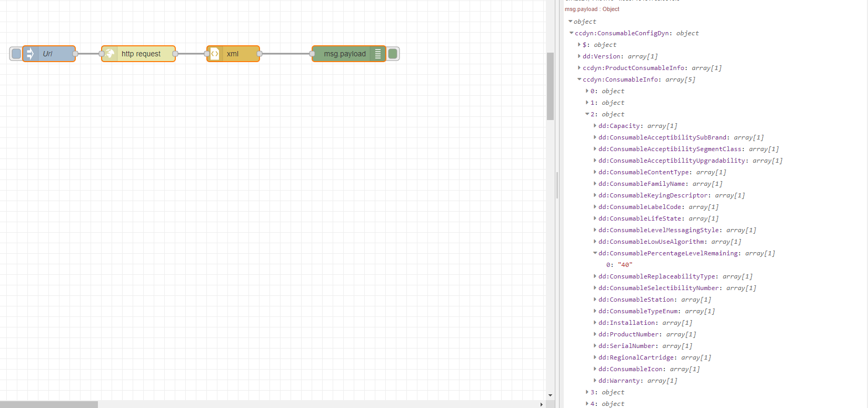Expand dd:ConsumableKeyingDescriptor array
This screenshot has width=868, height=408.
(595, 195)
